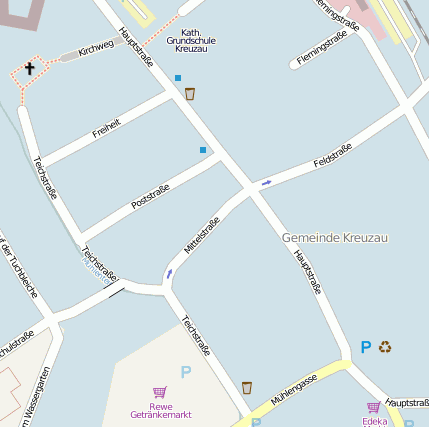Click the Gemeinde Kreuzau place label
The width and height of the screenshot is (429, 427).
pos(335,238)
